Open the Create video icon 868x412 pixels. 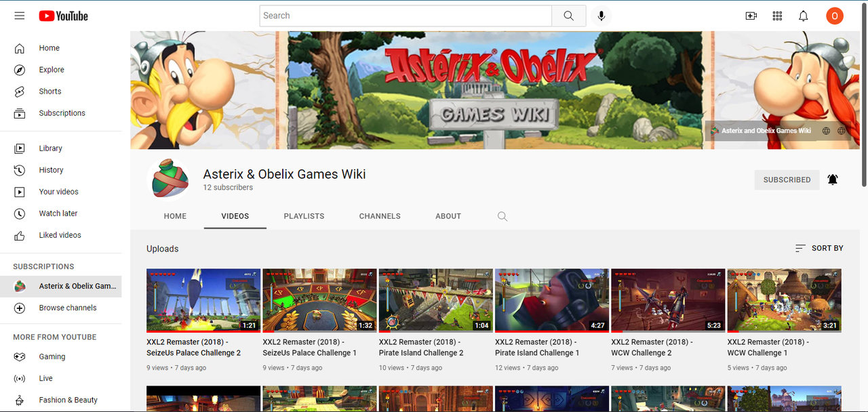(x=751, y=16)
